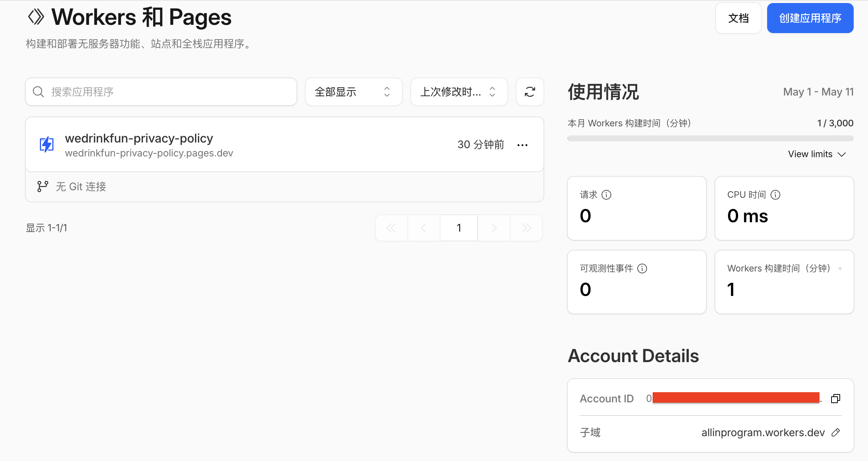This screenshot has height=461, width=868.
Task: Click the 显示 1-1/1 count text
Action: (x=47, y=228)
